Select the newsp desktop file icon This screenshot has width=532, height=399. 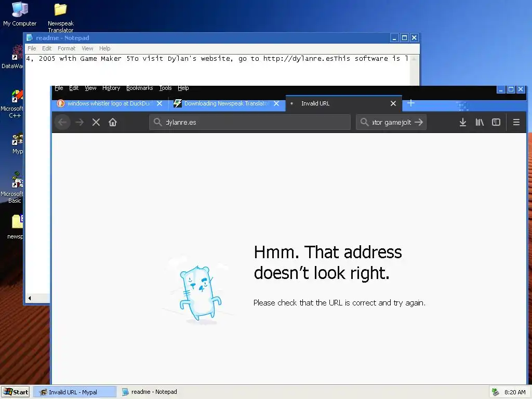[15, 227]
